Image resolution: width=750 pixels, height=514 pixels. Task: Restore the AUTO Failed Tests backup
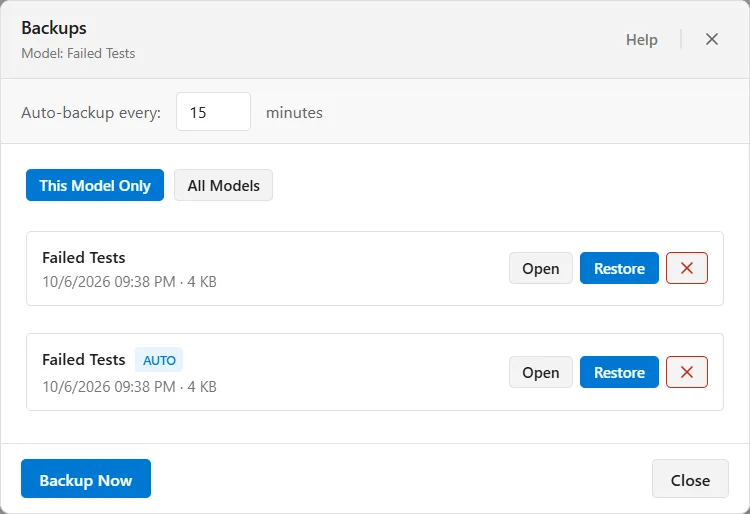(x=619, y=372)
